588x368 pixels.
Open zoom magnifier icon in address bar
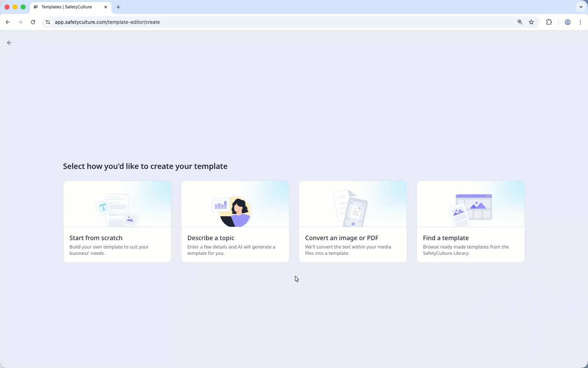coord(520,22)
